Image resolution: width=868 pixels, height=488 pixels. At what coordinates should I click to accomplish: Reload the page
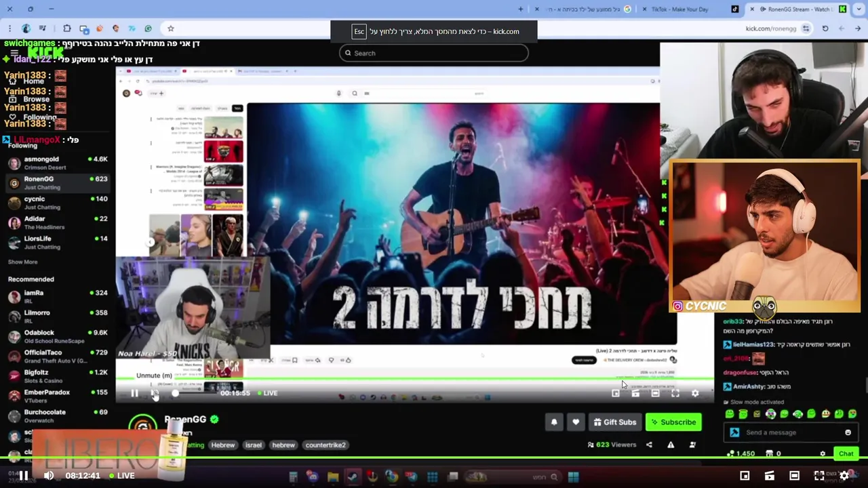[x=825, y=28]
